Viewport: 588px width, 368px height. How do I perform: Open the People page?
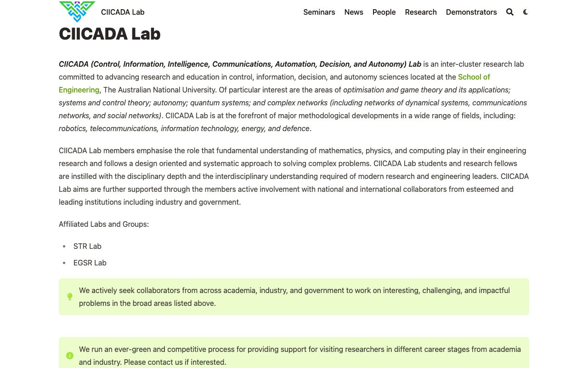(x=384, y=12)
